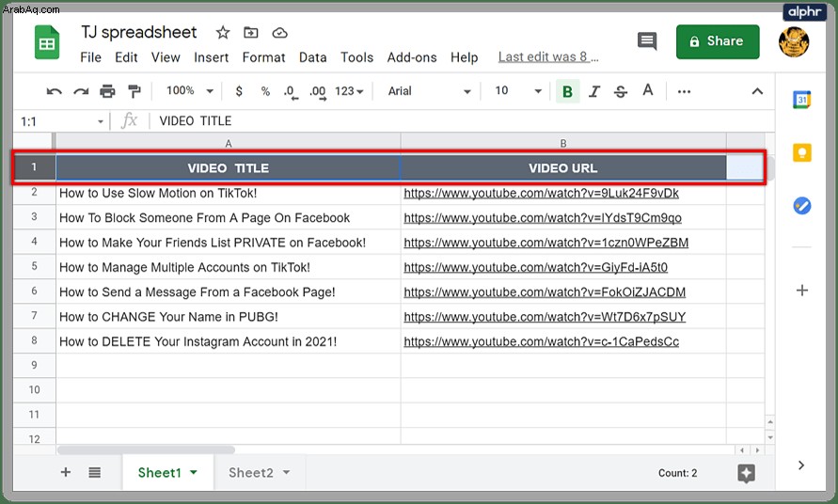
Task: Check the cloud save status icon
Action: [279, 33]
